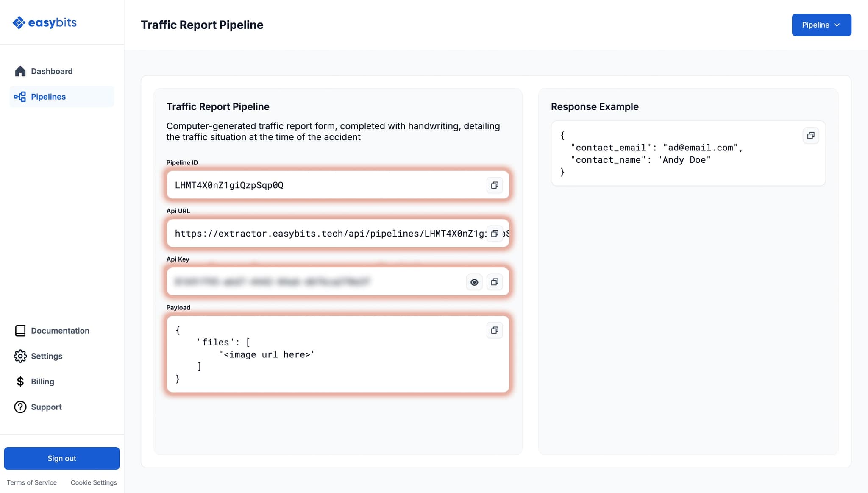Open the Terms of Service link
The image size is (868, 493).
32,482
